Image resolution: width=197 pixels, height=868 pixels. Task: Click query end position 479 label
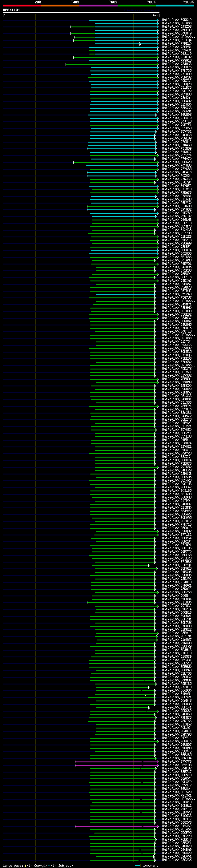click(x=155, y=15)
